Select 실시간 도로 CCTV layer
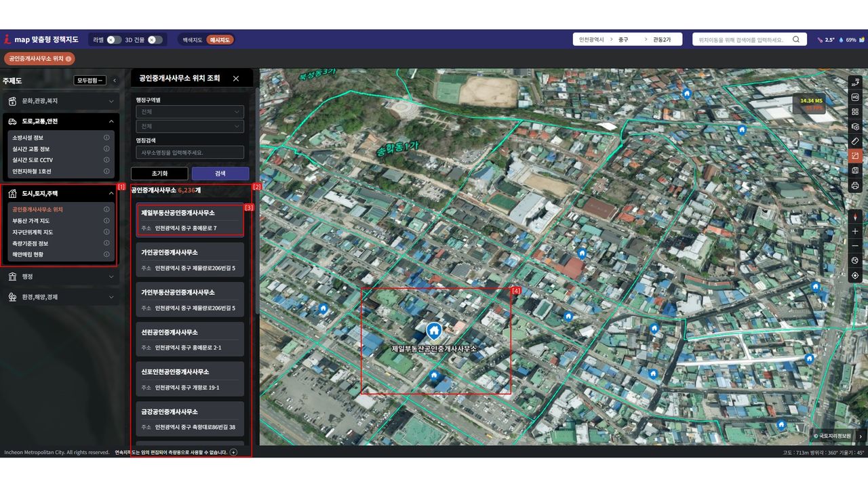Viewport: 868px width, 488px height. 31,160
